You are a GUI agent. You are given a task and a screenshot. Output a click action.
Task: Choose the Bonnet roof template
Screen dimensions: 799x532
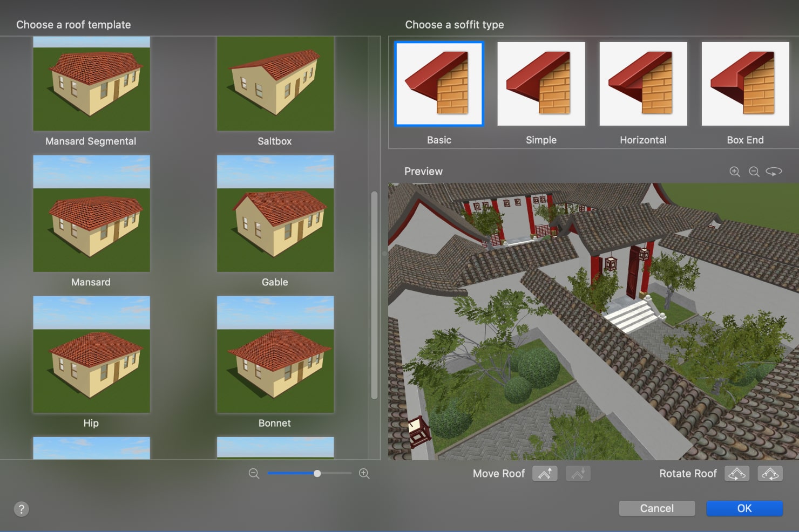(275, 354)
